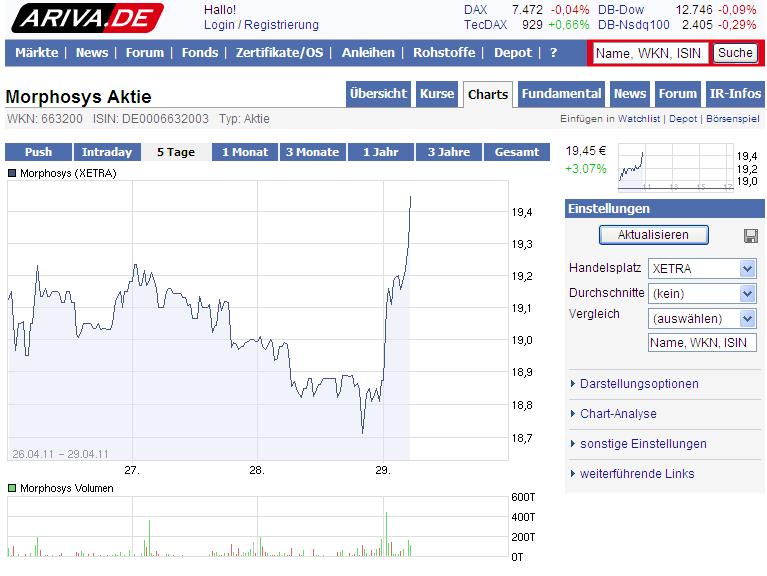Select the 3 Monate time range
767x576 pixels.
pyautogui.click(x=313, y=152)
